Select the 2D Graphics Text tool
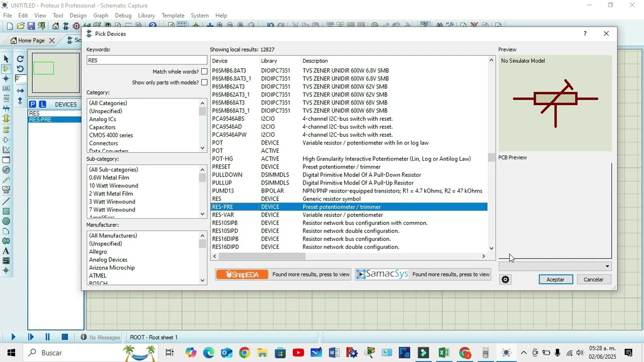 click(x=6, y=251)
